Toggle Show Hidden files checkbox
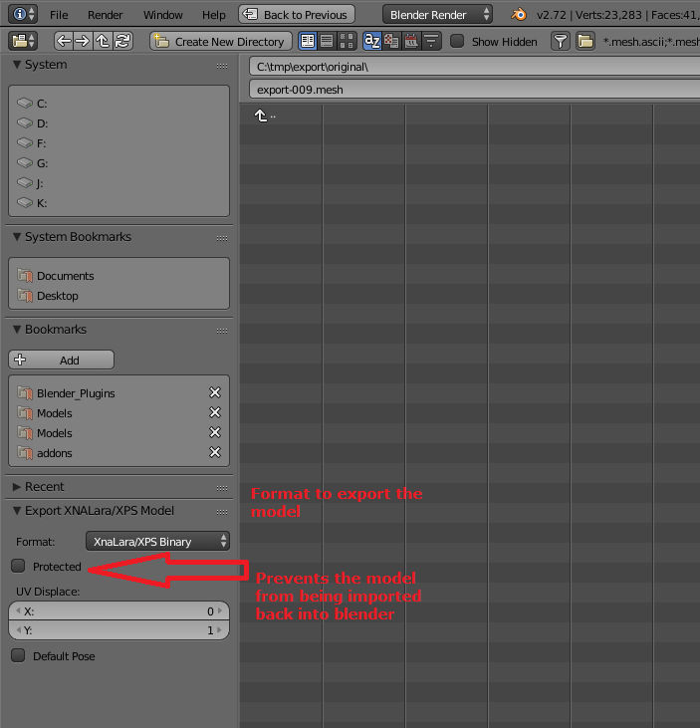The width and height of the screenshot is (700, 728). click(457, 41)
